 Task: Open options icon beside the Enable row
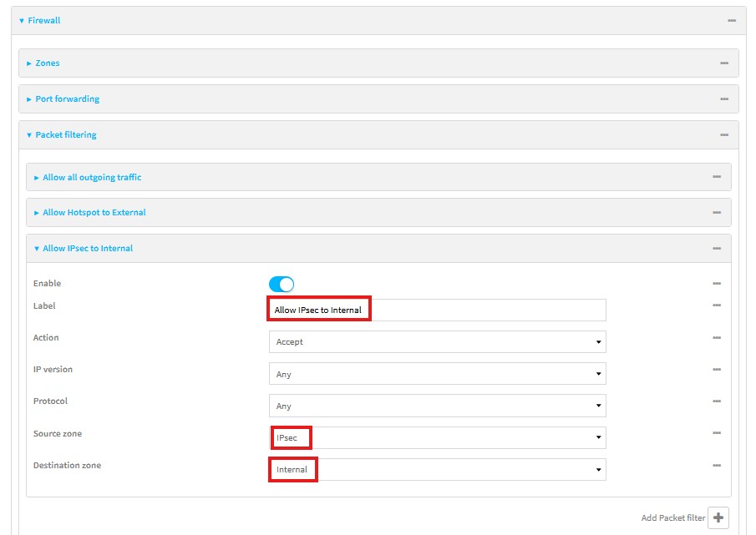[717, 284]
